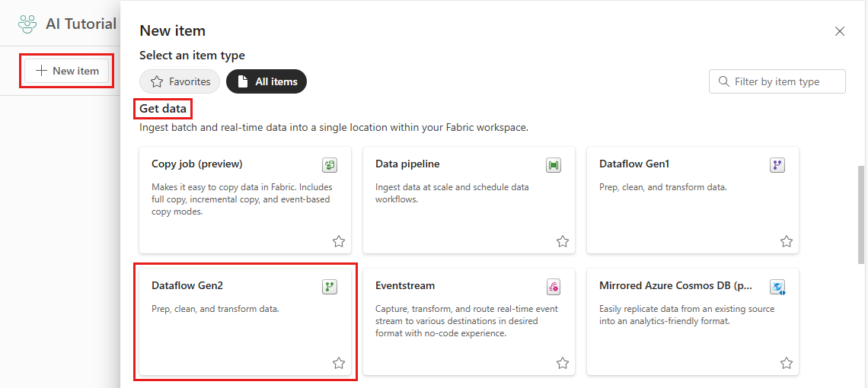Click the Get data section heading
Screen dimensions: 868x388
(163, 109)
